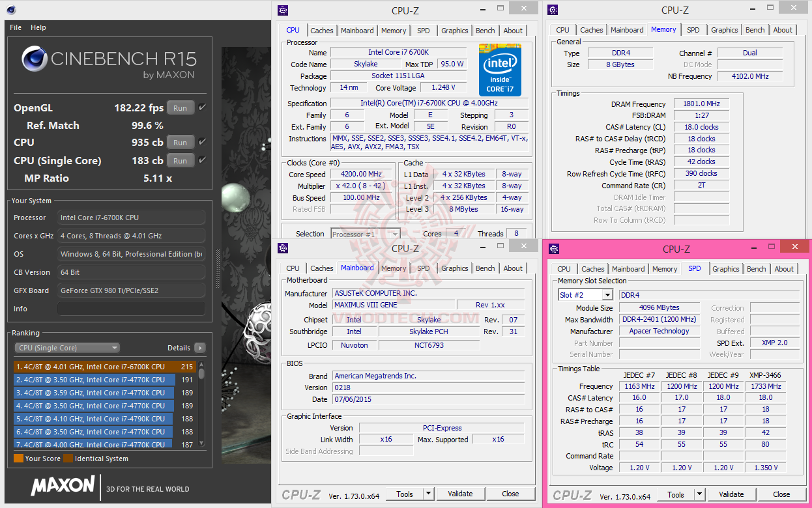Click the Info input field in Cinebench
This screenshot has height=508, width=812.
[x=131, y=309]
